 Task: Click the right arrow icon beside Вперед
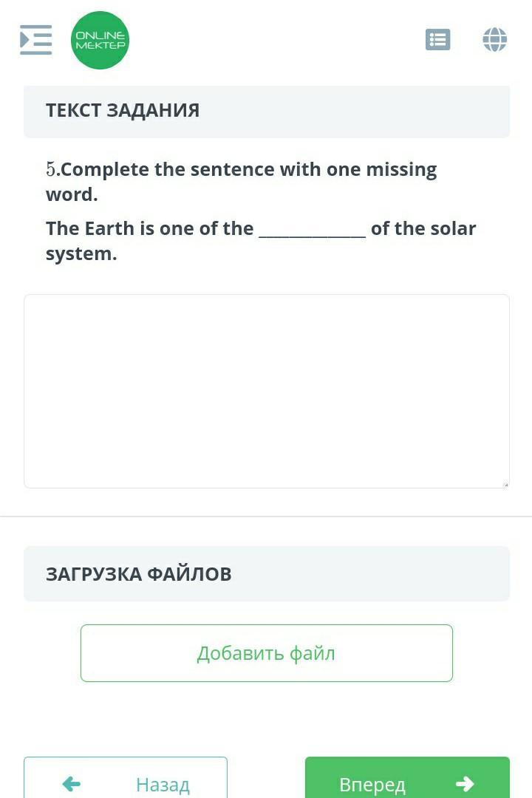(x=465, y=784)
